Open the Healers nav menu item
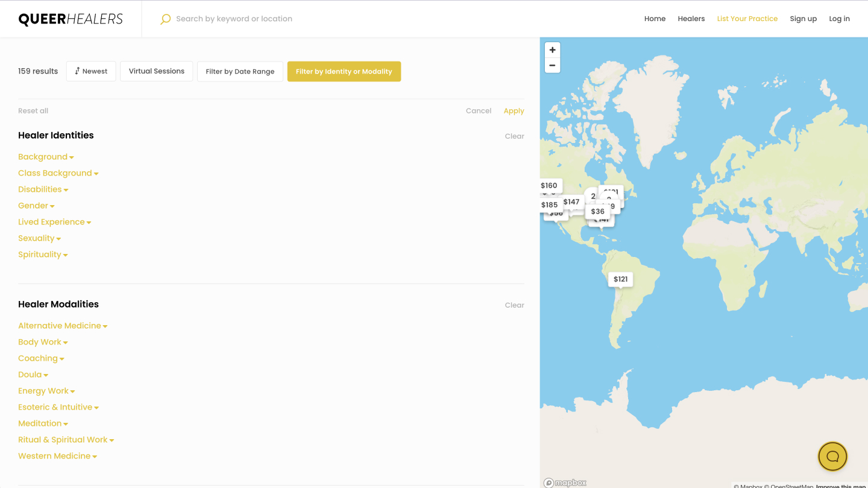Screen dimensions: 868x488 click(691, 19)
